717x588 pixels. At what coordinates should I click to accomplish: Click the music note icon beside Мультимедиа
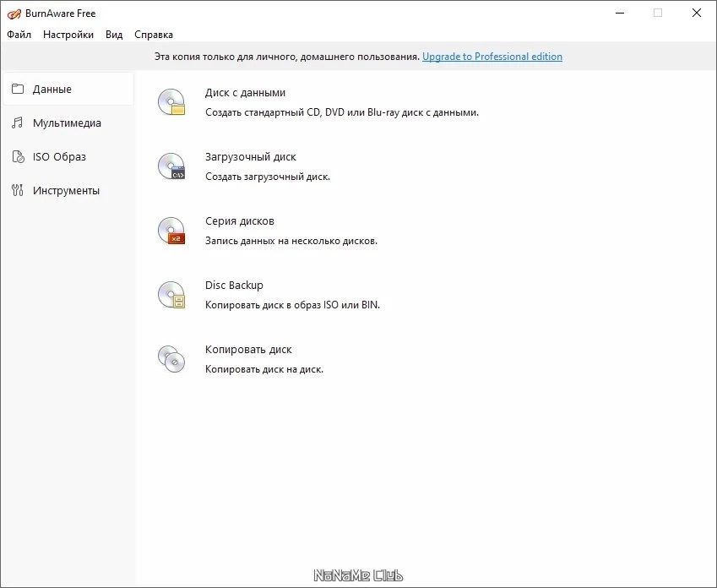(18, 122)
